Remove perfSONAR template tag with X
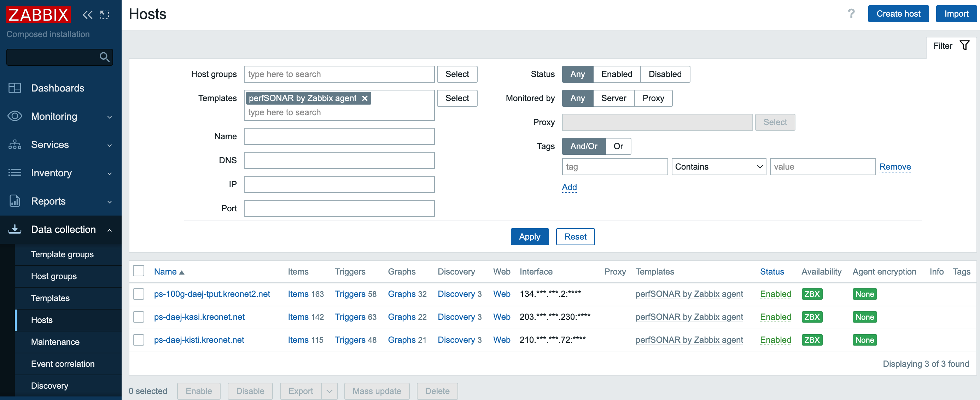The height and width of the screenshot is (400, 980). [x=364, y=98]
